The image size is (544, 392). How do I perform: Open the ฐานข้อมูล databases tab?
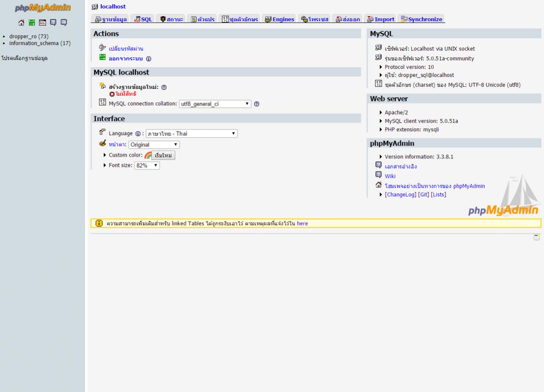(x=110, y=19)
